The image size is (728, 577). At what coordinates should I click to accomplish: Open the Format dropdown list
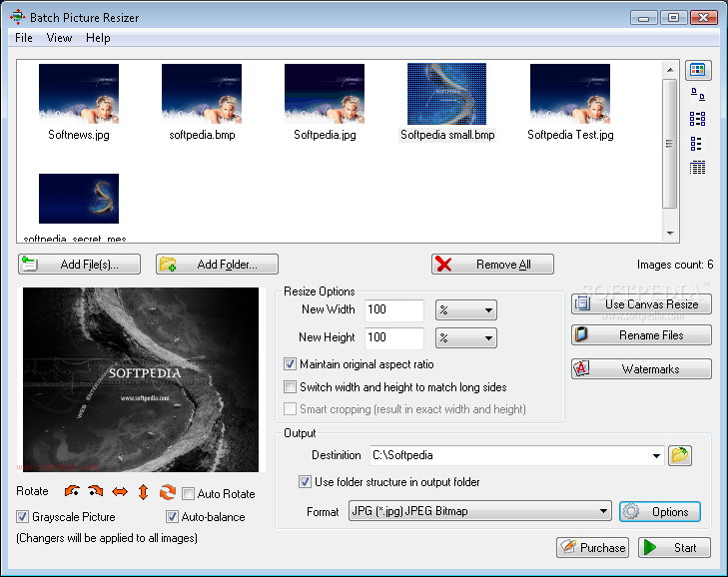coord(479,511)
